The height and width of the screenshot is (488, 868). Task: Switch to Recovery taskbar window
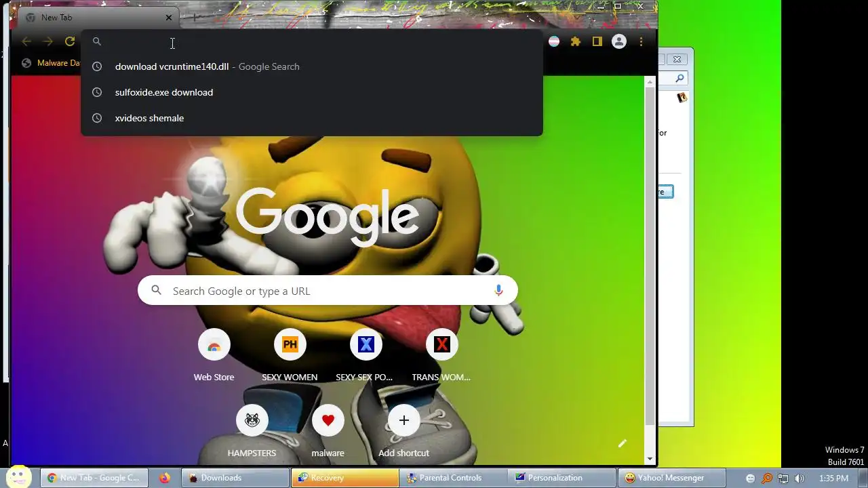point(344,478)
